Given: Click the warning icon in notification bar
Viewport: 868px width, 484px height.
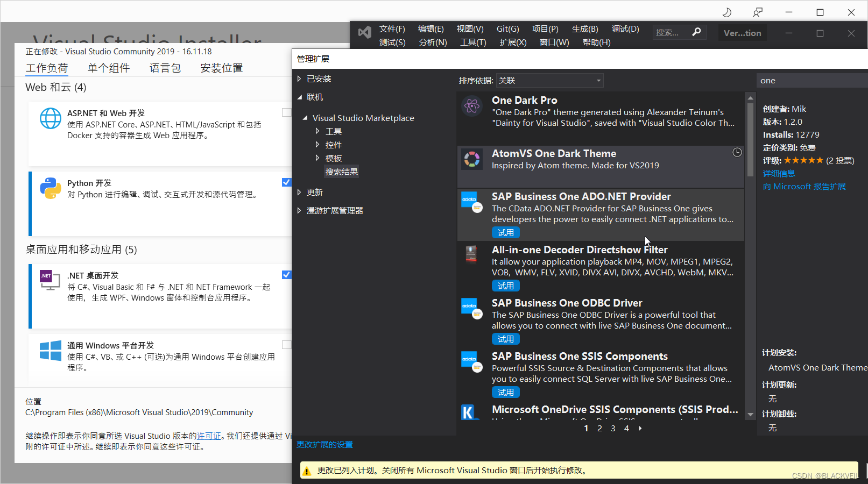Looking at the screenshot, I should (x=307, y=471).
